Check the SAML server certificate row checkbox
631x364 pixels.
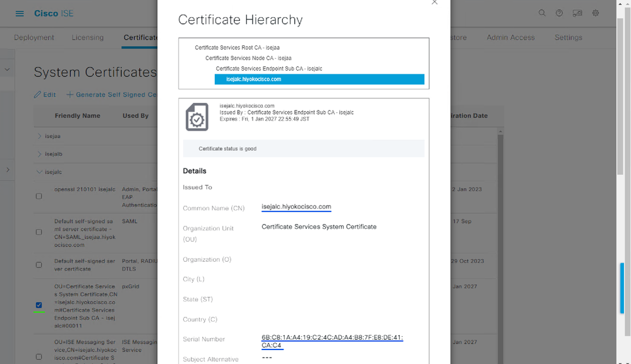[39, 232]
